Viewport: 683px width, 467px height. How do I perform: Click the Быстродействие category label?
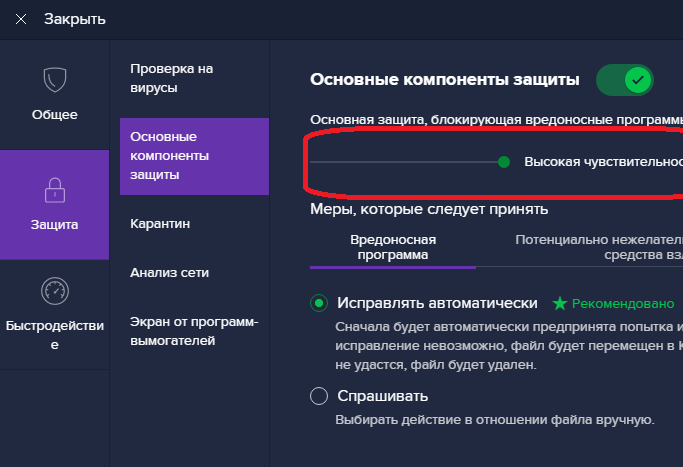pos(54,335)
